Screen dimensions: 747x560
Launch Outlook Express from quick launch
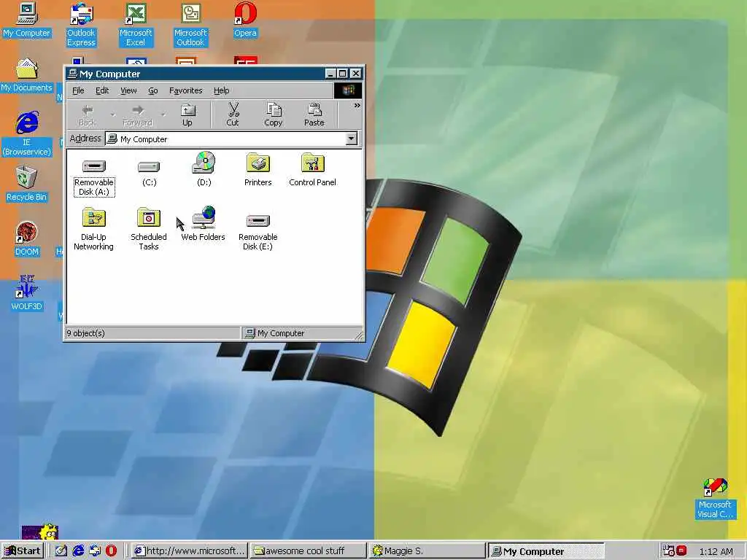pyautogui.click(x=95, y=551)
